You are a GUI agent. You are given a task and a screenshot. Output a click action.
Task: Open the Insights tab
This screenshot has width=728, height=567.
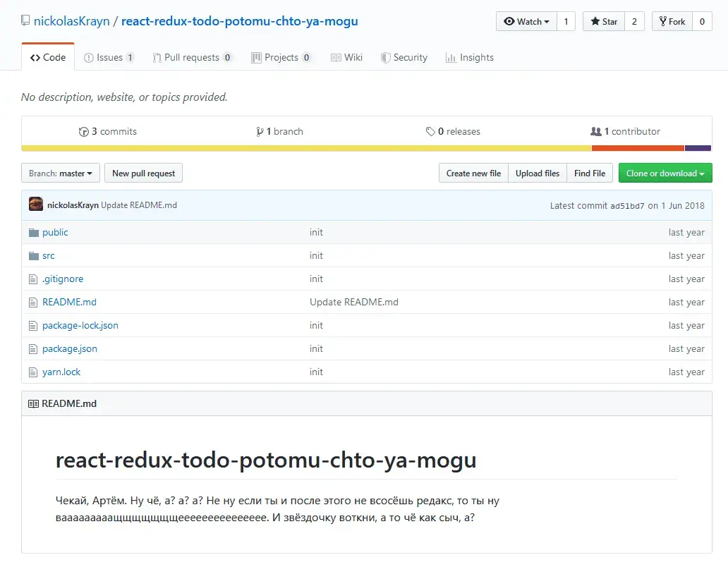click(x=469, y=58)
